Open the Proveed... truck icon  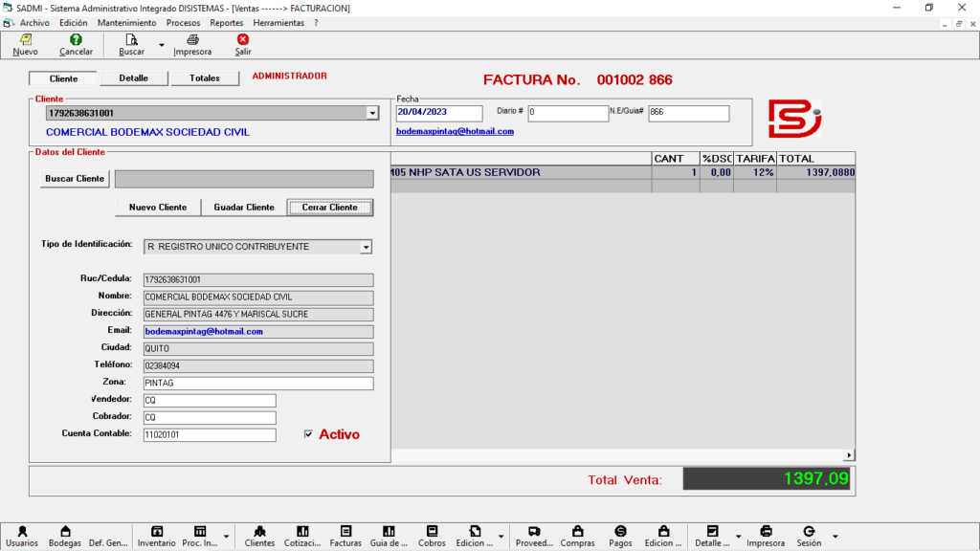(534, 531)
